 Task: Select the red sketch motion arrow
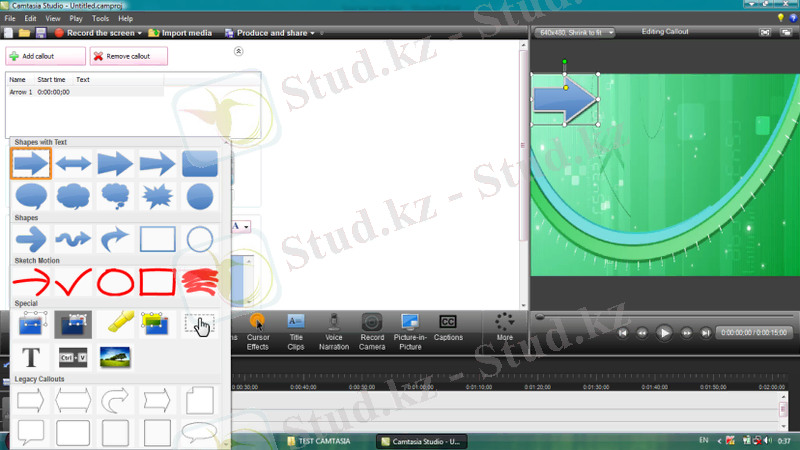tap(31, 282)
